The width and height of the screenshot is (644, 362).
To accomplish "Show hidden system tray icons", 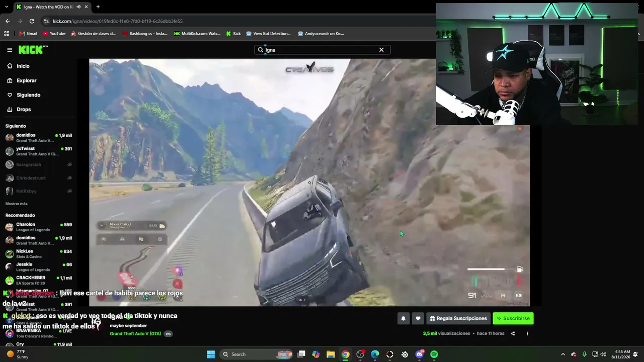I will pos(563,354).
